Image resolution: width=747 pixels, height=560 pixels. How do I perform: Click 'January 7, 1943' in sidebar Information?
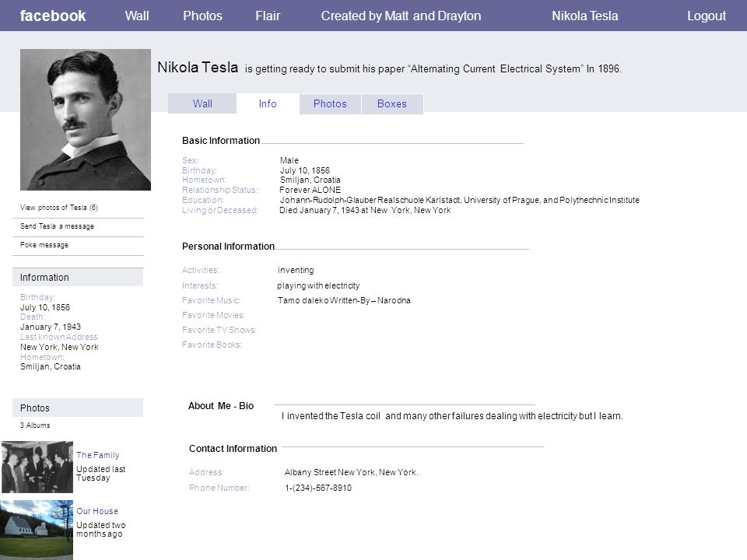tap(51, 327)
